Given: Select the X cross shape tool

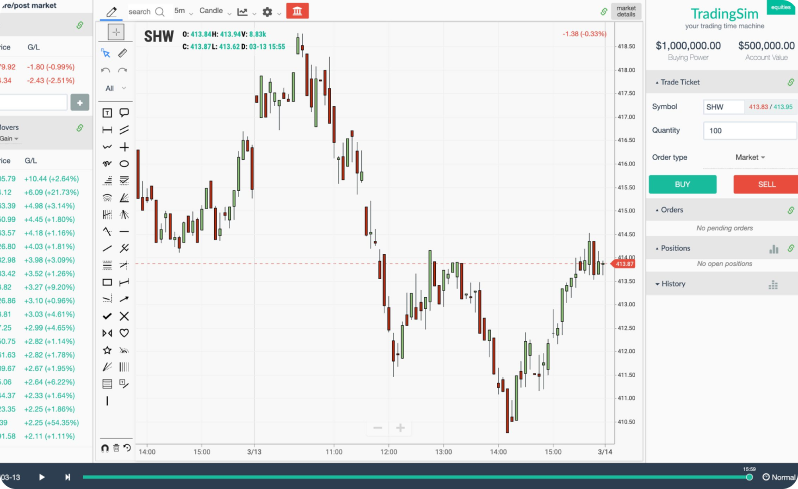Looking at the screenshot, I should [124, 316].
